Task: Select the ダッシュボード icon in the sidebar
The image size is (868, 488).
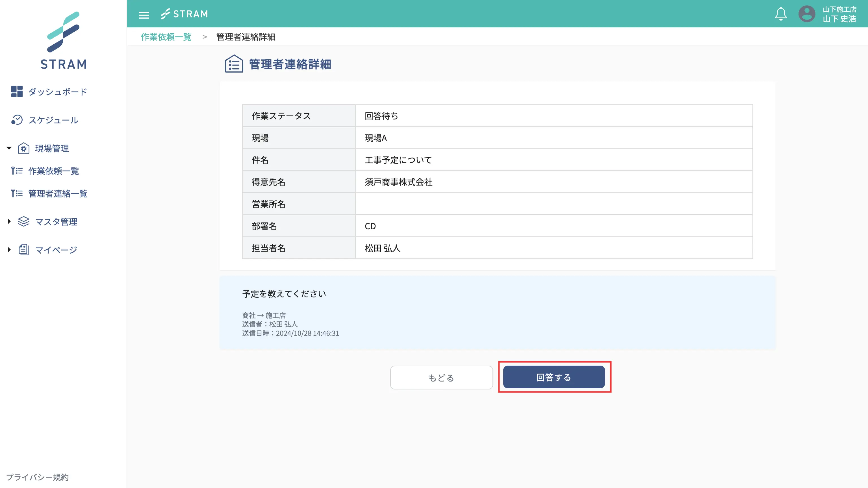Action: pos(17,91)
